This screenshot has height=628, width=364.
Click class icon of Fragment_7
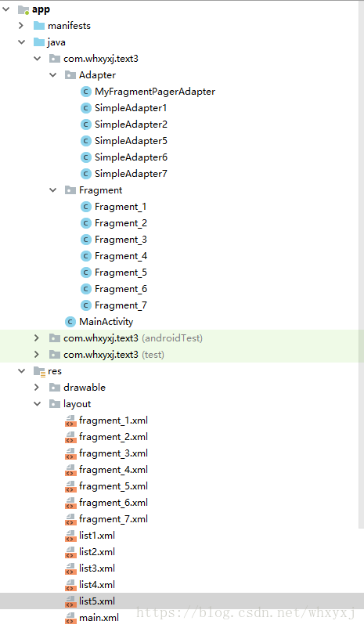coord(85,305)
